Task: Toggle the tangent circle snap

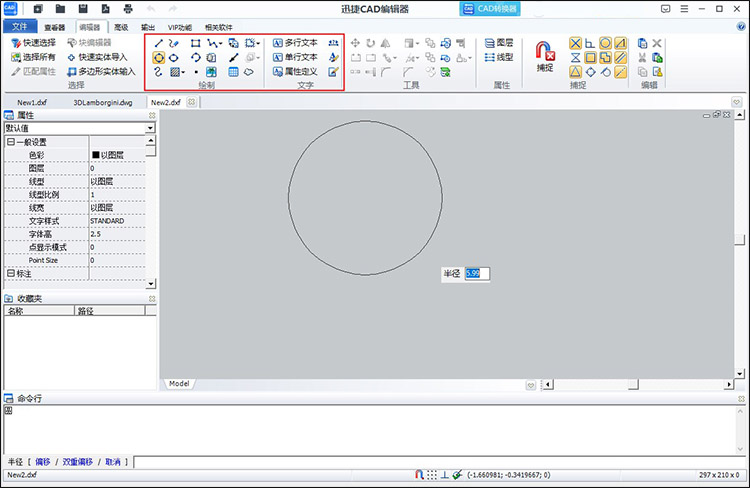Action: 606,72
